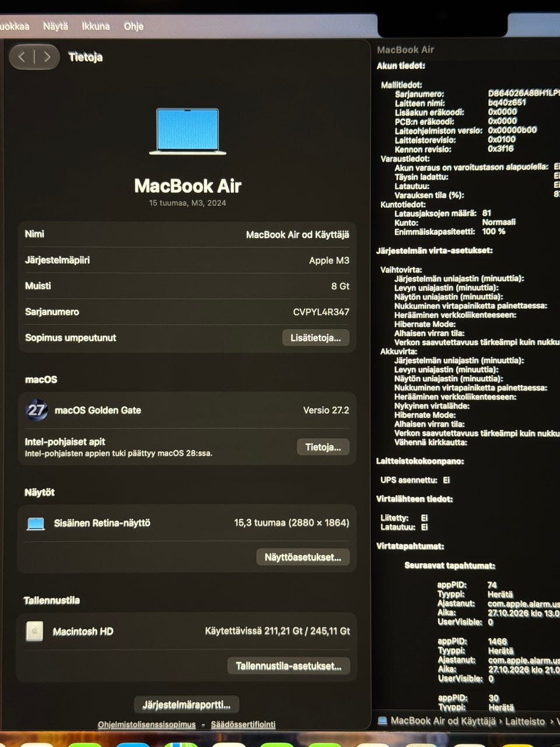Image resolution: width=560 pixels, height=747 pixels.
Task: Open the Ohjelmistolisenssisopimus link
Action: pos(146,724)
